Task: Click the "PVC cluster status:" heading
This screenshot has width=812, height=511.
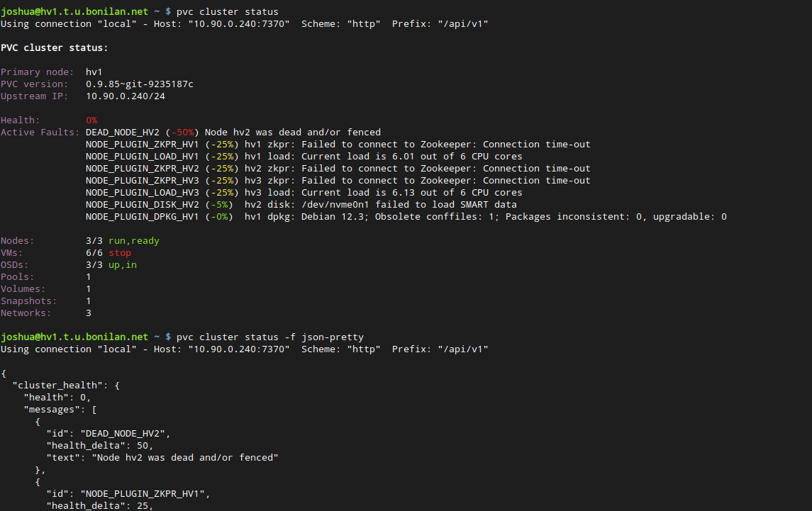Action: pyautogui.click(x=55, y=48)
